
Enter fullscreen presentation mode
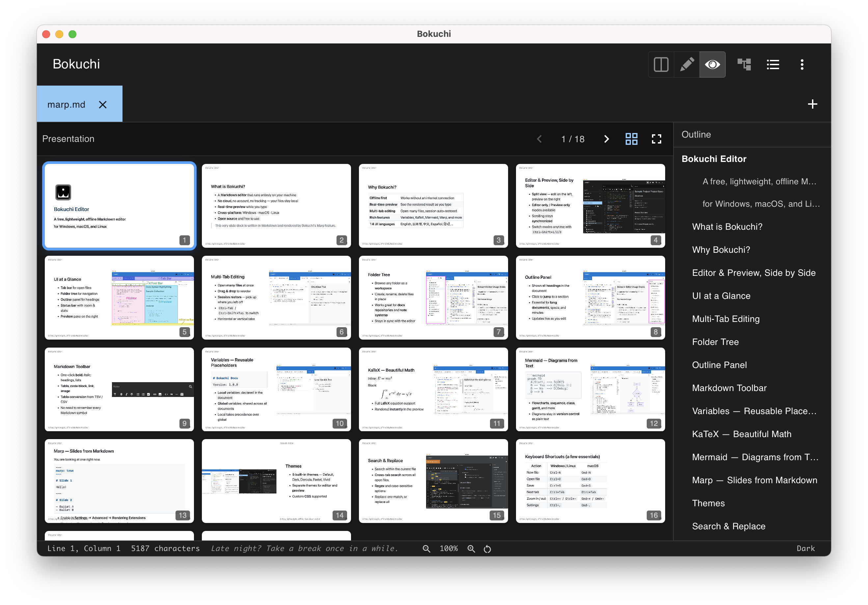click(x=657, y=139)
